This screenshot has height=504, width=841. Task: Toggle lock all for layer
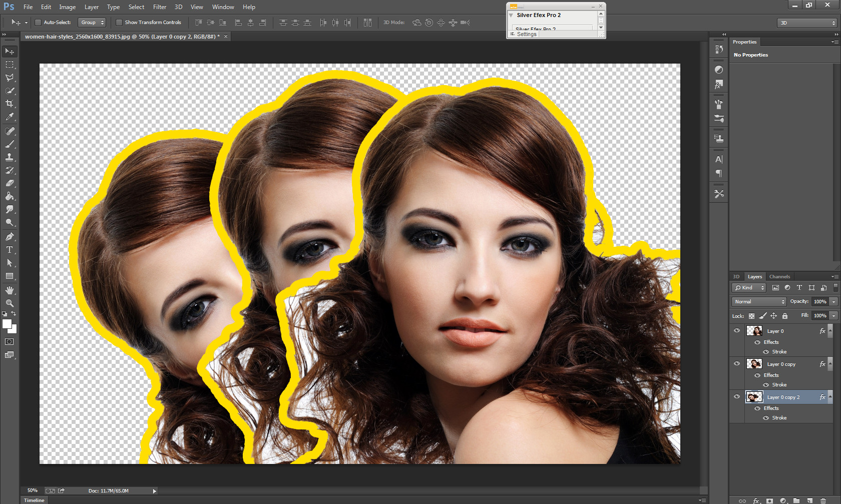(785, 316)
